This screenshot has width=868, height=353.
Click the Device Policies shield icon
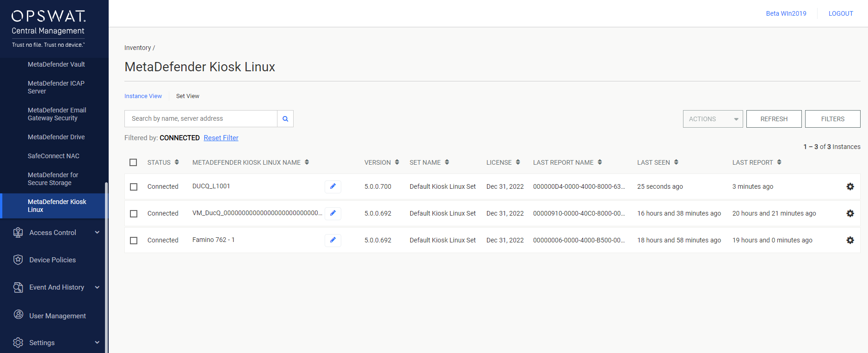[18, 260]
